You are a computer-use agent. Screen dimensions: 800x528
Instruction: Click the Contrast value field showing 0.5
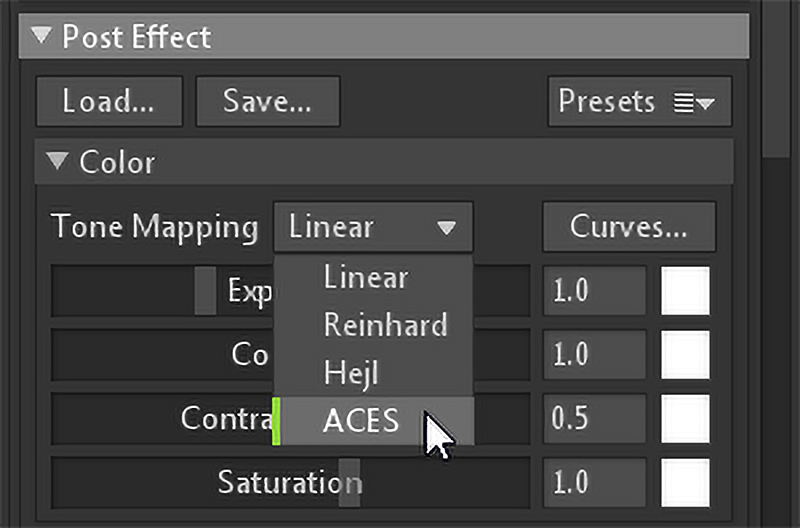point(595,418)
